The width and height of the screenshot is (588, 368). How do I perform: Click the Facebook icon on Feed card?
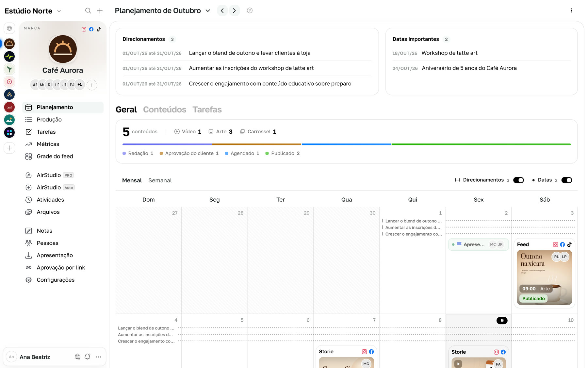coord(563,244)
